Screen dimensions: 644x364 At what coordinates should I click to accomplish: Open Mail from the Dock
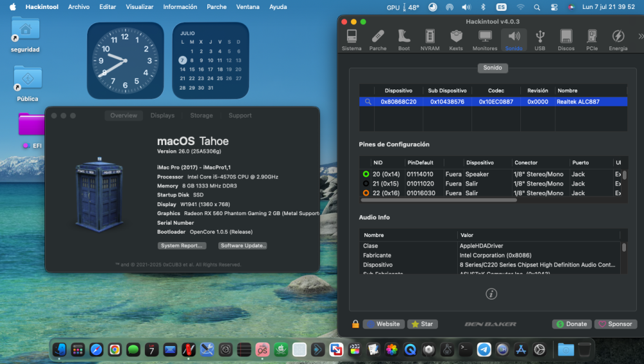(170, 350)
